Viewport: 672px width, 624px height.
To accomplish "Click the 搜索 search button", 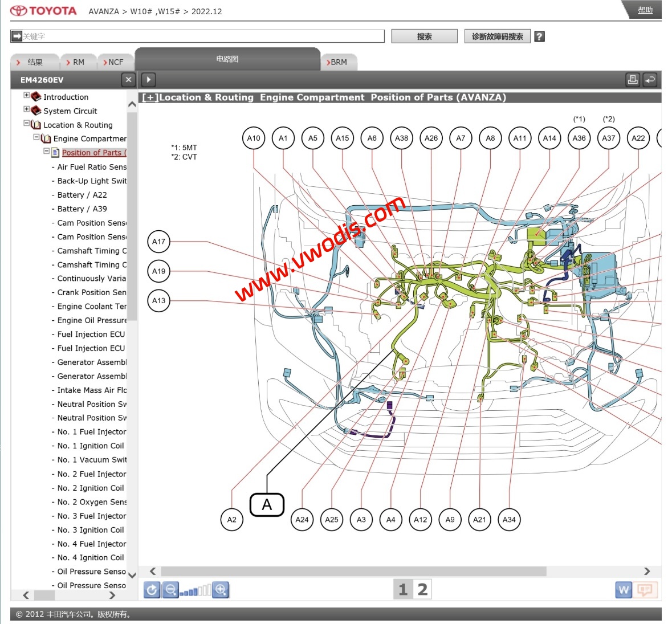I will point(424,36).
